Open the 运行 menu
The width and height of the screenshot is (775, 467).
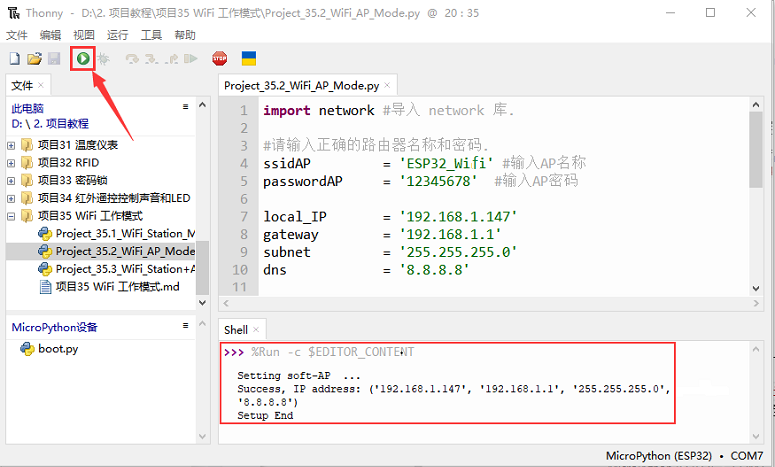click(x=117, y=35)
